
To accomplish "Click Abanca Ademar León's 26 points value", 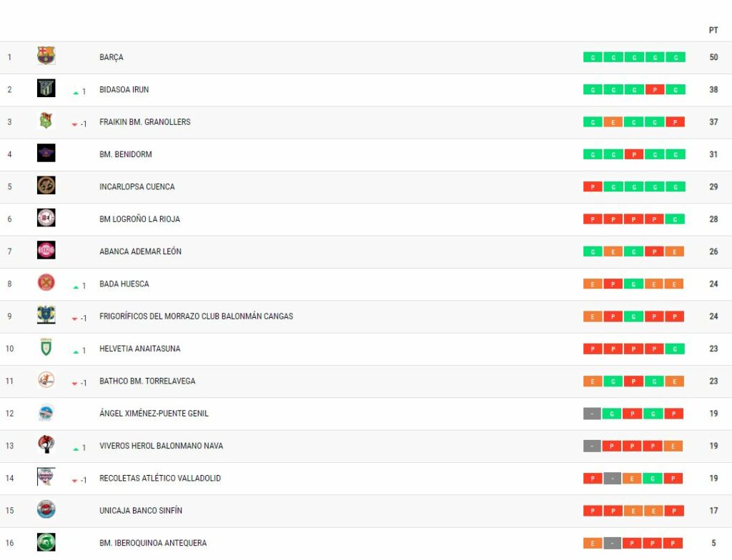I will pos(713,251).
